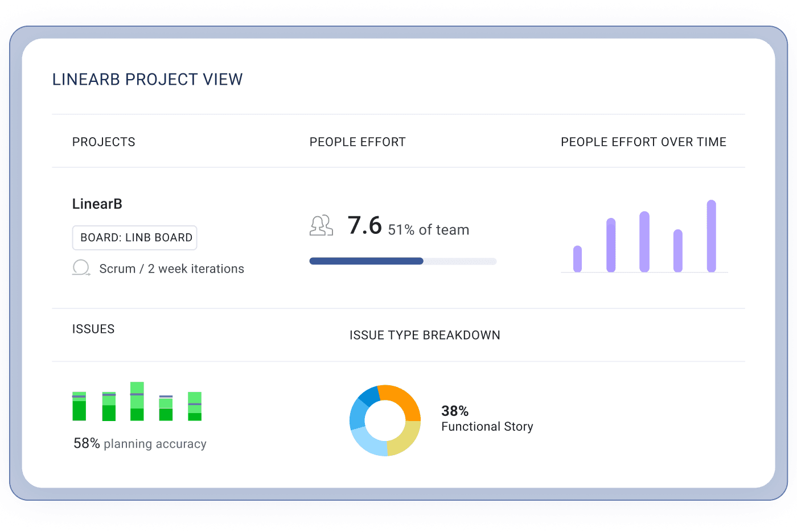The height and width of the screenshot is (532, 797).
Task: Click the second green issues bar
Action: 109,406
